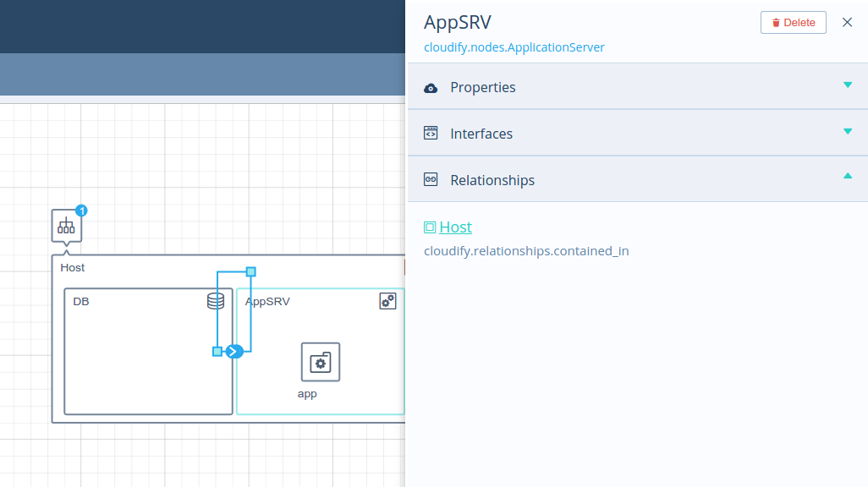
Task: Select the Host container label
Action: (x=73, y=268)
